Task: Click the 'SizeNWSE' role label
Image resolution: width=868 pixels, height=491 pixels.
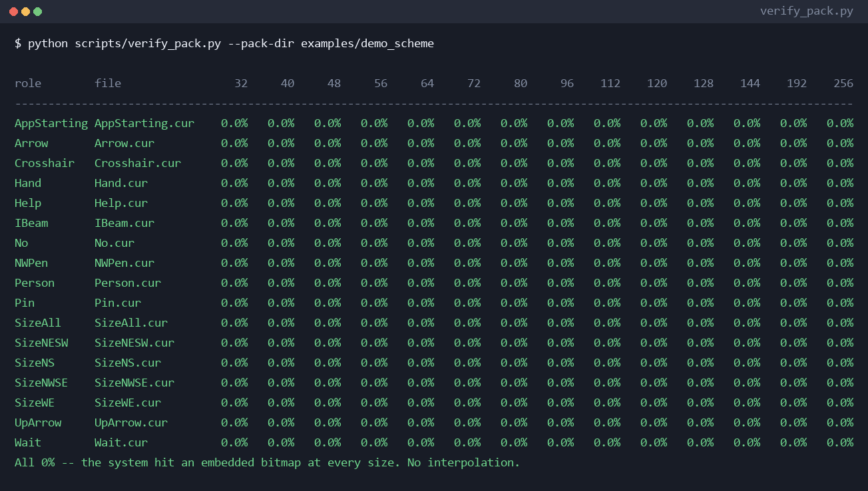Action: [41, 383]
